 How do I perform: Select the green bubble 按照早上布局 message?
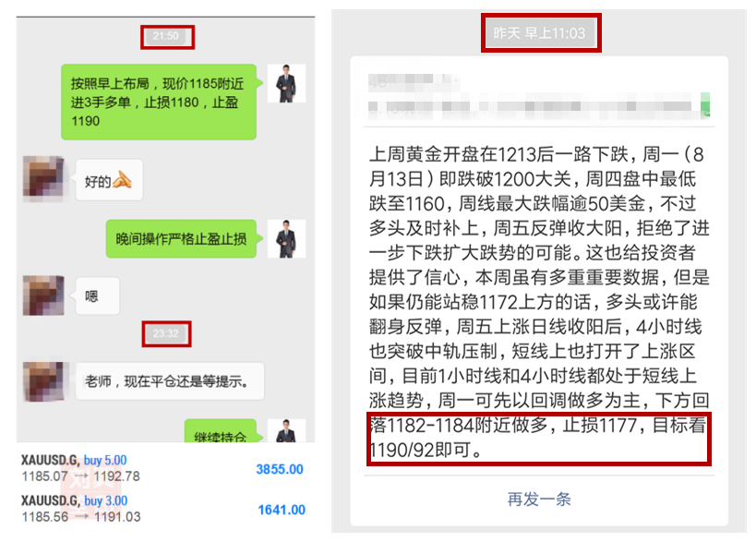[x=159, y=102]
